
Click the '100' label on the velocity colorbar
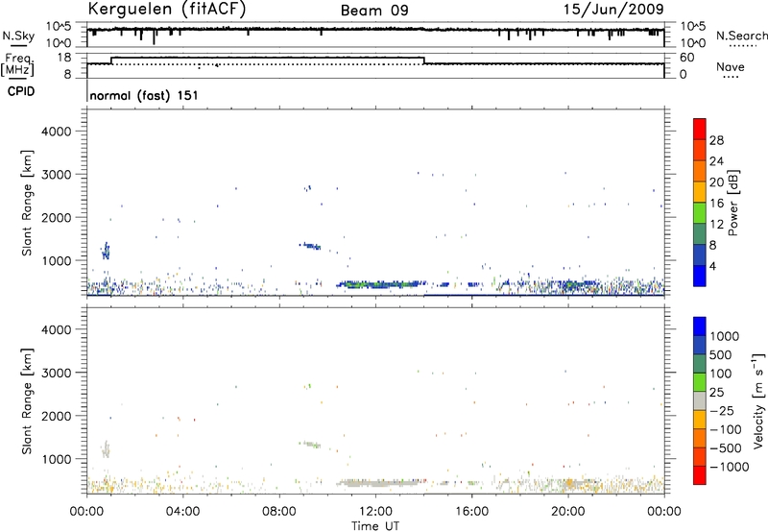[720, 374]
